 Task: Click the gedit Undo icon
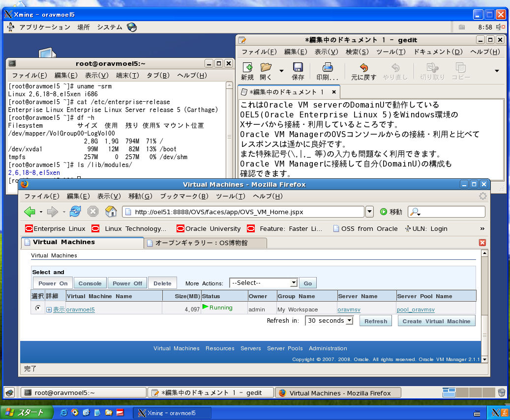point(364,67)
